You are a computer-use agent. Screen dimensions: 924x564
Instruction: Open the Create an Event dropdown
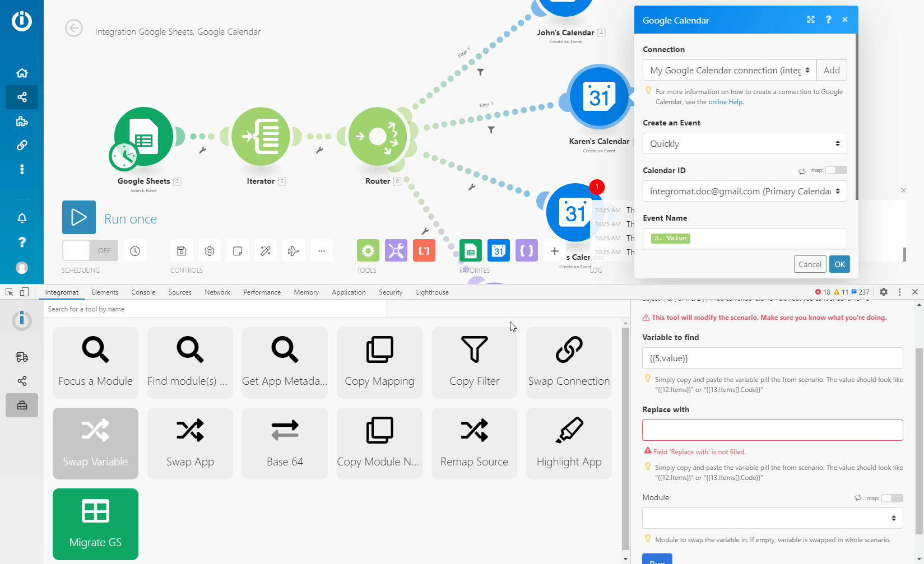coord(744,143)
